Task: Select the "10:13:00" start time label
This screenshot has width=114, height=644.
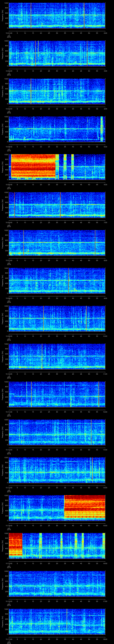Action: (x=9, y=488)
